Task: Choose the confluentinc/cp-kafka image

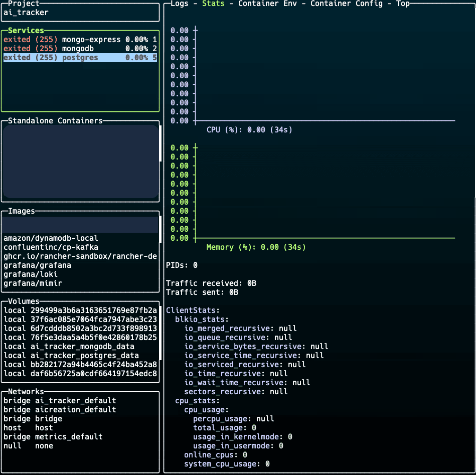Action: click(51, 247)
